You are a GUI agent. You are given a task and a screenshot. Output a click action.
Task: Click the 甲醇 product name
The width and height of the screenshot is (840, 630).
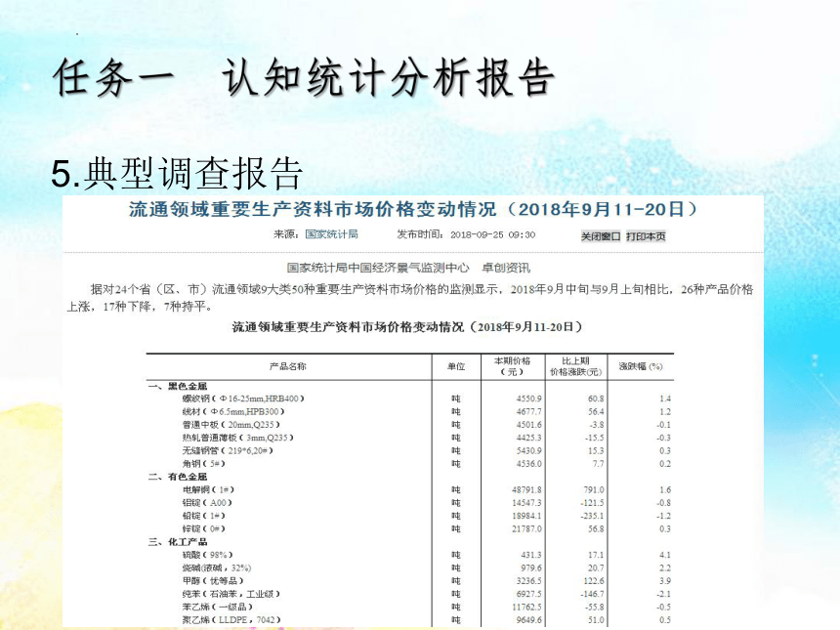[213, 581]
